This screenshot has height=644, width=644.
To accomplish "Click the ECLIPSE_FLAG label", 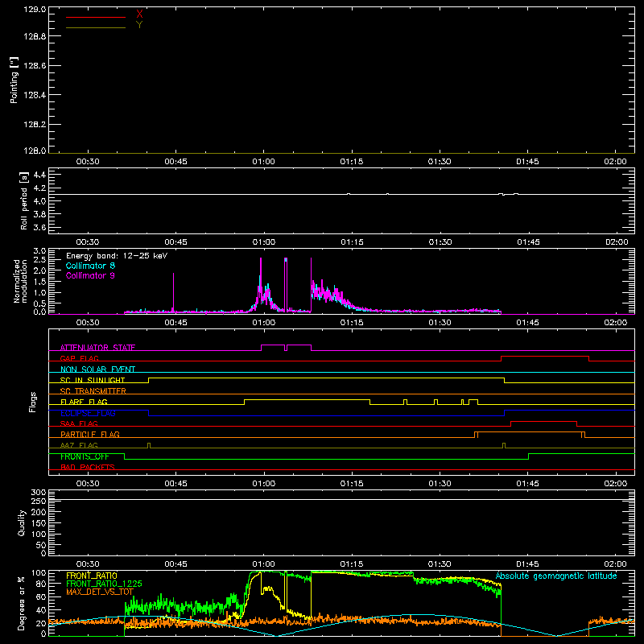I will [88, 413].
